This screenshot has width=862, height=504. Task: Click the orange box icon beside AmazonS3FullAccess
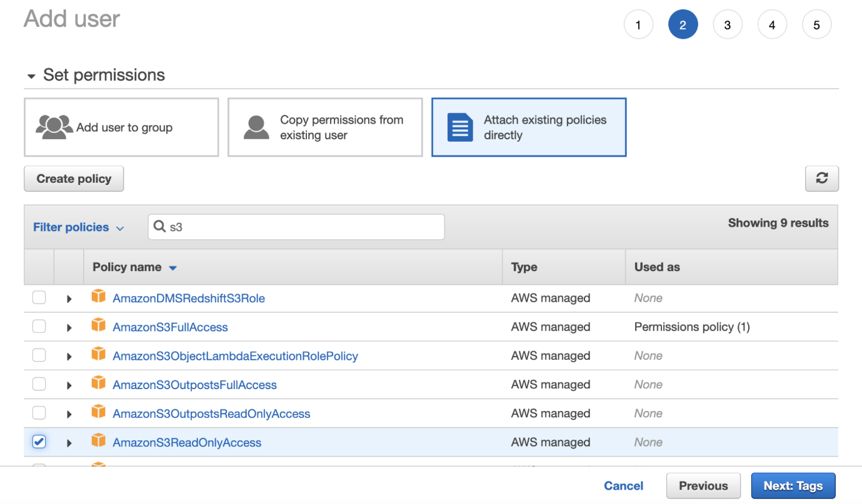point(98,326)
